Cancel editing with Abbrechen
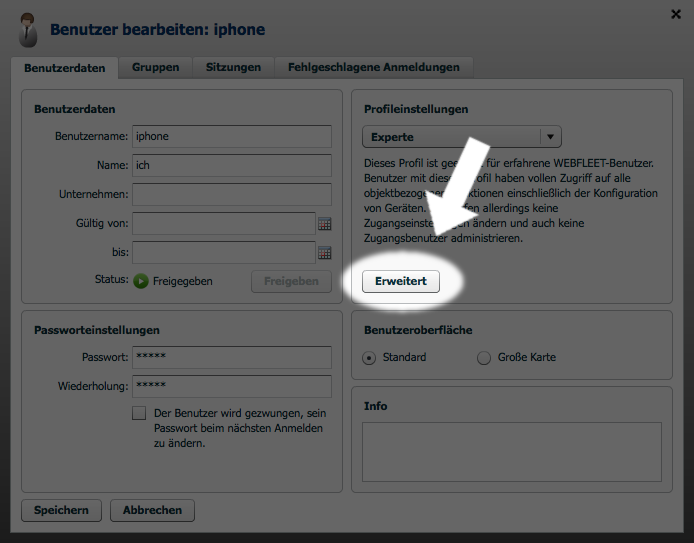 tap(152, 510)
